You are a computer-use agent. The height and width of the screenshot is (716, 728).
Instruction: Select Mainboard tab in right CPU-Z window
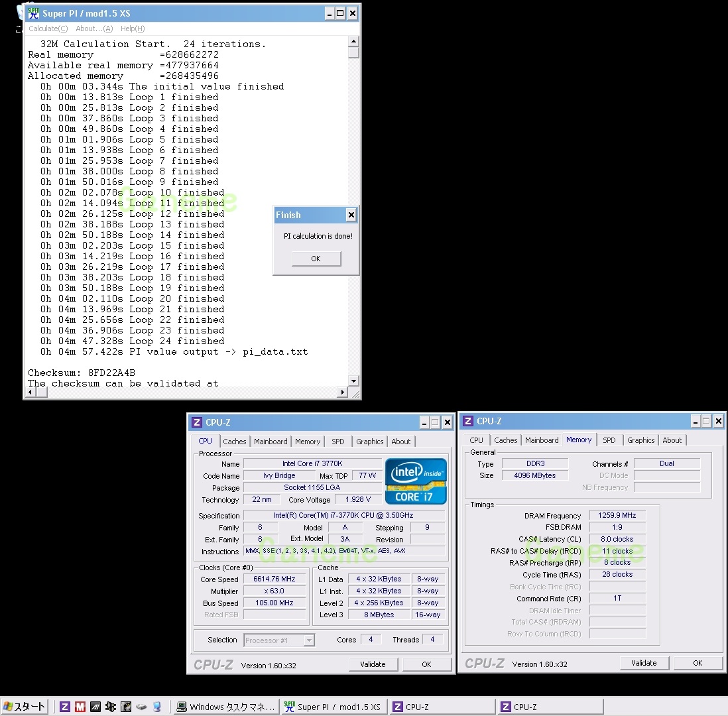542,440
